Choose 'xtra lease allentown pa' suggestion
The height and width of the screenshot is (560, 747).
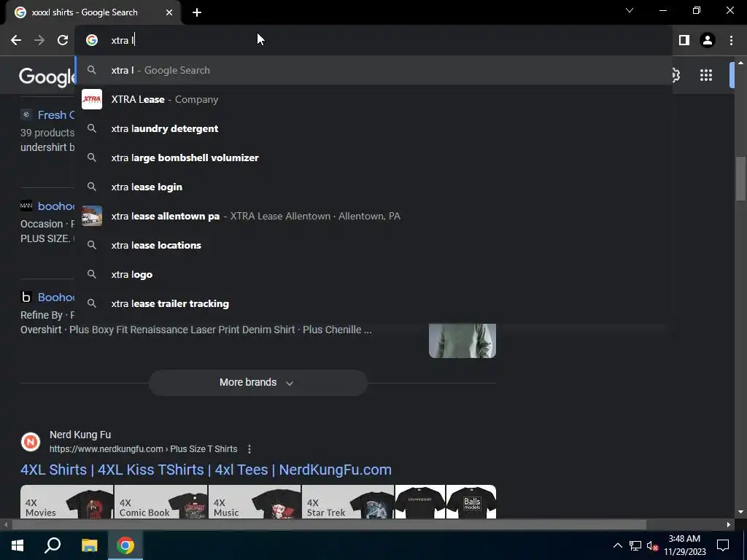[374, 216]
